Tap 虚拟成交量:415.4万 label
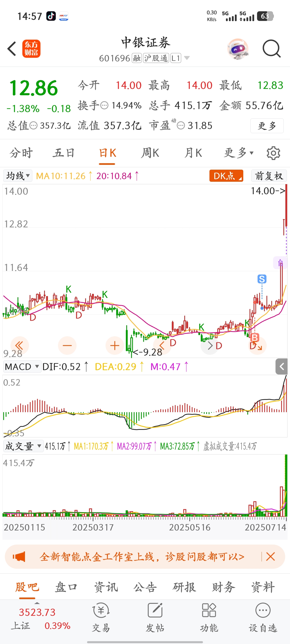This screenshot has width=290, height=644. [x=230, y=446]
